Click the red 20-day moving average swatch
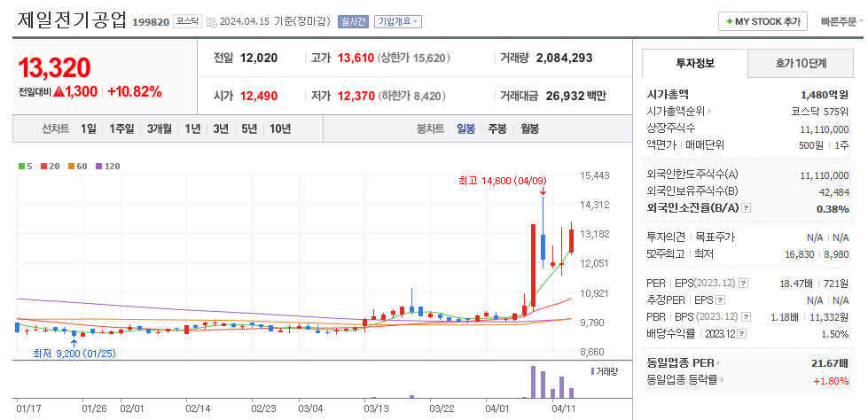 43,166
